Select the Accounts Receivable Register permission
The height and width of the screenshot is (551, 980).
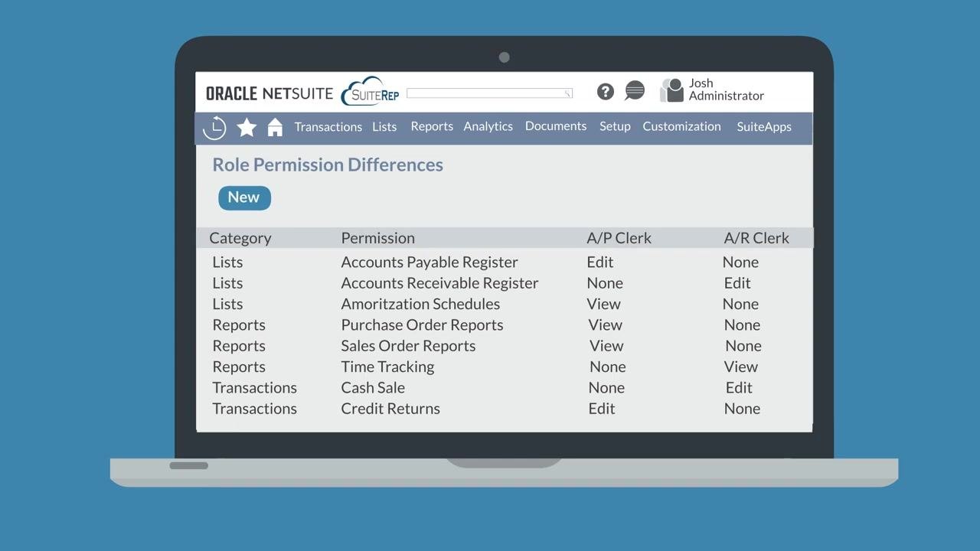point(439,283)
